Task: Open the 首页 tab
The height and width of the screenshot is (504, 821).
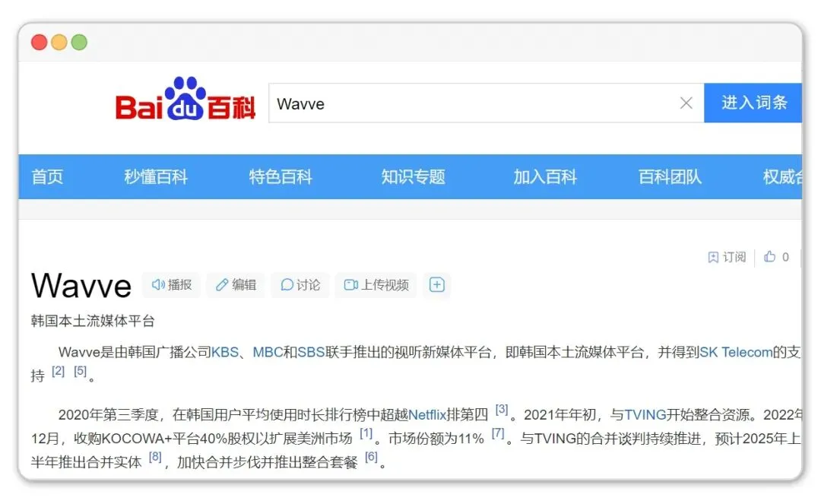Action: point(47,177)
